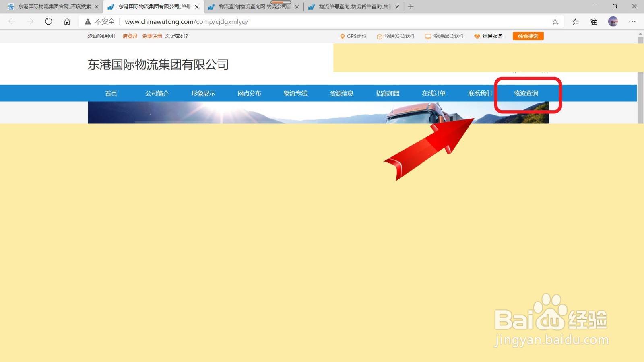This screenshot has width=644, height=362.
Task: Switch to the 百度搜索 tab
Action: point(52,7)
